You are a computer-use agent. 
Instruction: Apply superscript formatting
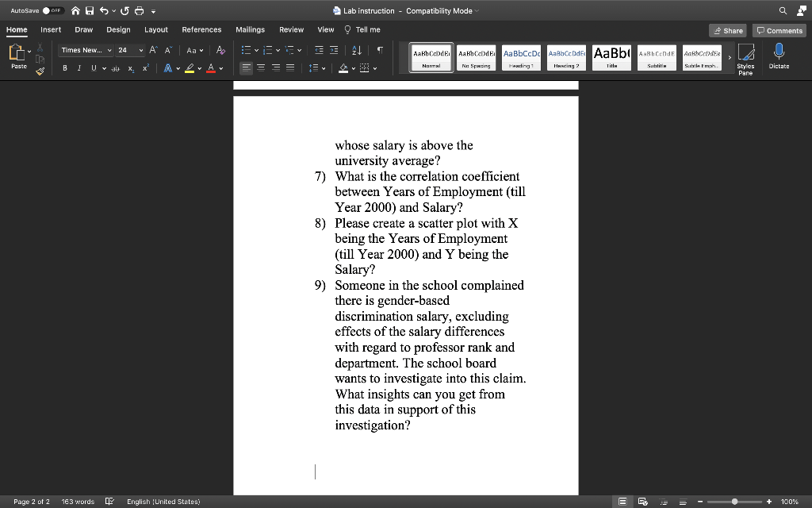coord(146,68)
